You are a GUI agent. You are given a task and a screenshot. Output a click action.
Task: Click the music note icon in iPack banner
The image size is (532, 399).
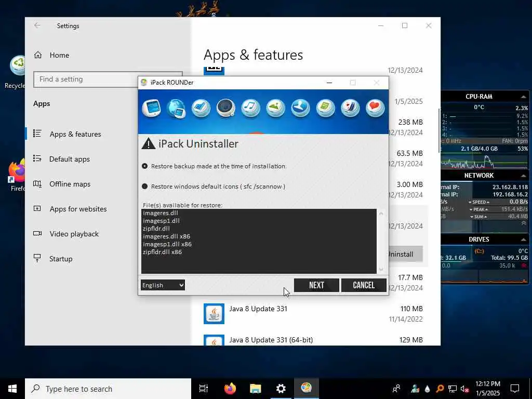click(251, 108)
